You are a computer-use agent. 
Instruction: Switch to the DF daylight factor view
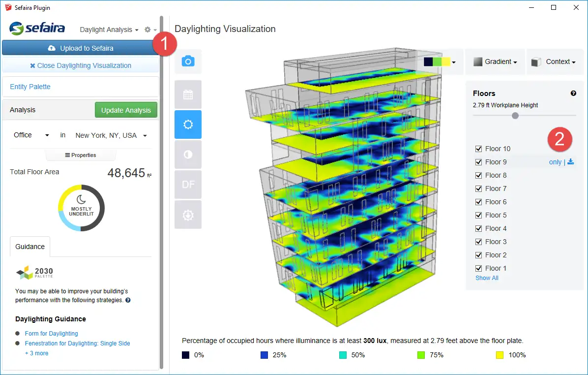point(188,185)
